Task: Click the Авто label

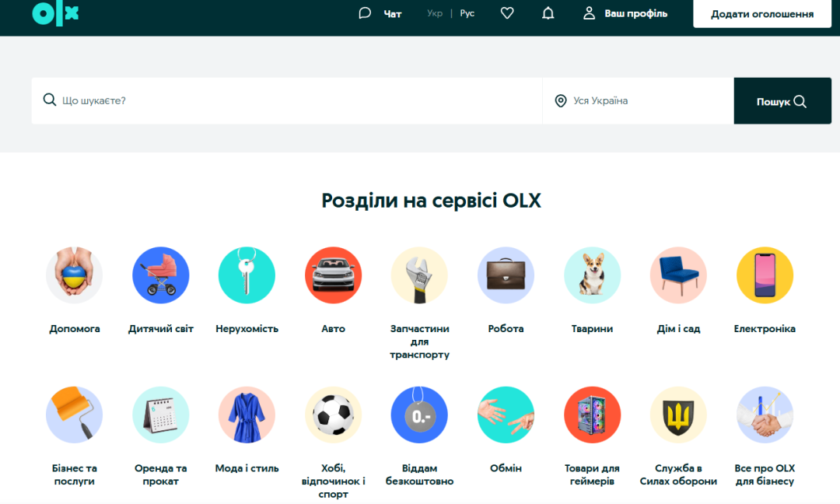Action: pos(333,329)
